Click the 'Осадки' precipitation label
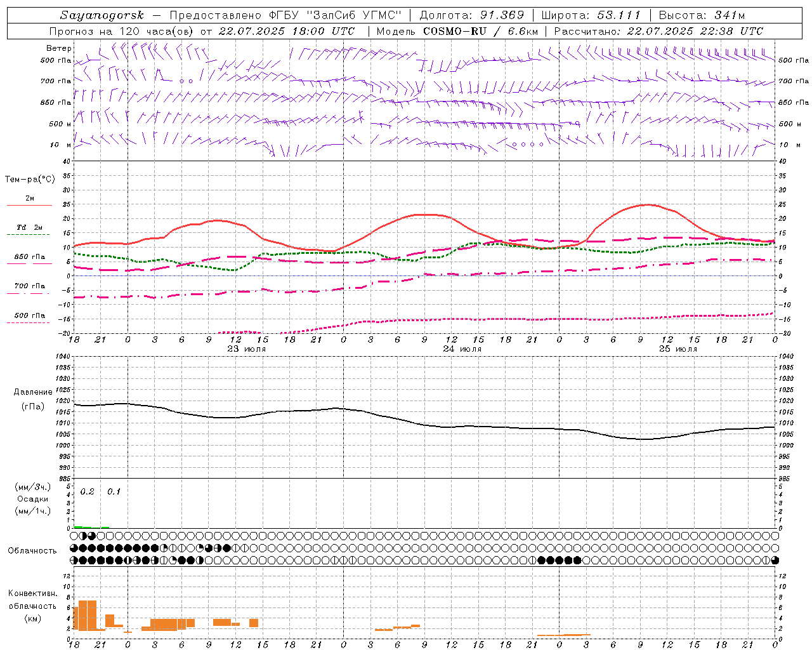Image resolution: width=812 pixels, height=650 pixels. [33, 500]
